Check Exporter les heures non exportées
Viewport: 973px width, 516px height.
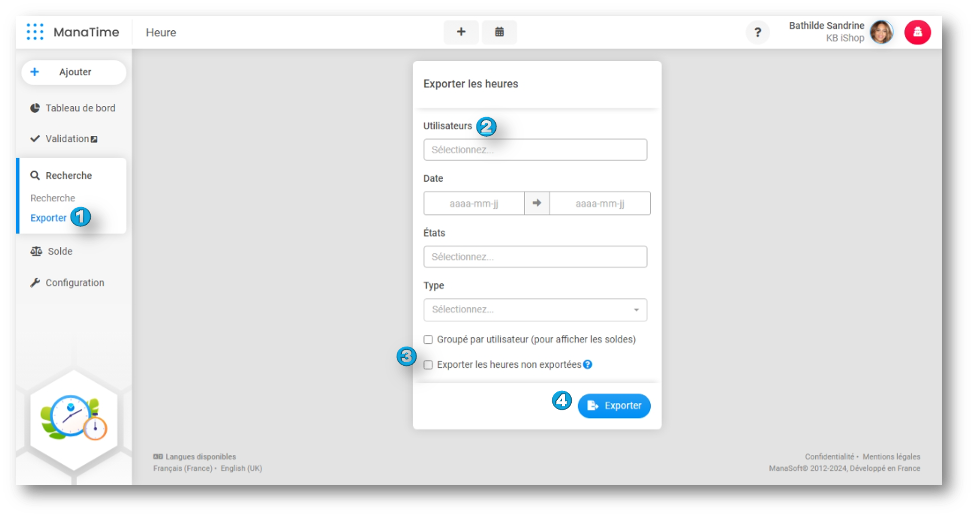point(428,365)
